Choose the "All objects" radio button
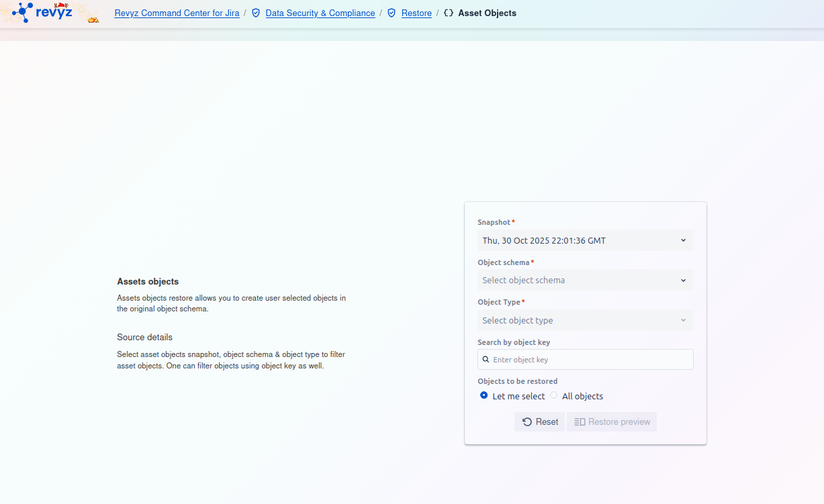 [x=554, y=396]
